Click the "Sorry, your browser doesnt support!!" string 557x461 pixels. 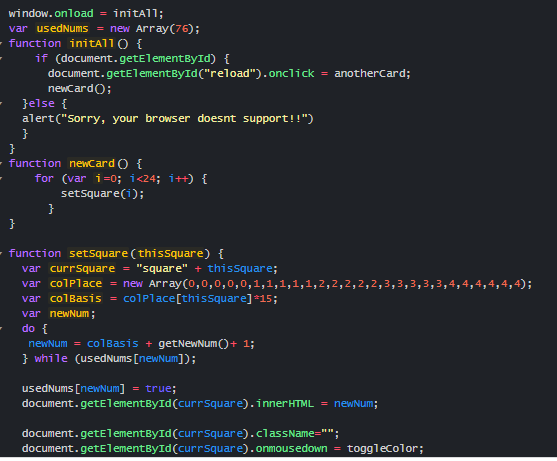click(184, 119)
